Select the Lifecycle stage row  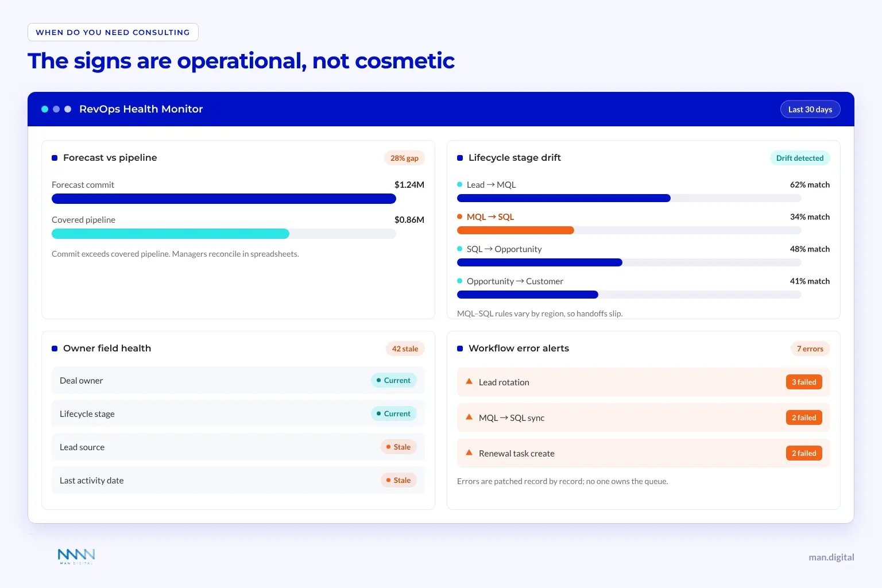tap(238, 413)
